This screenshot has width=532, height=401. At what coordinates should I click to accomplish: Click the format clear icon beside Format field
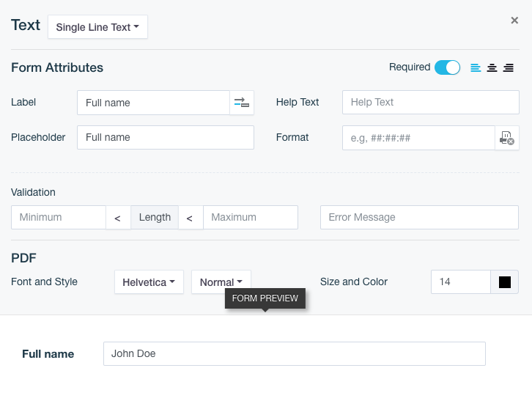[507, 138]
